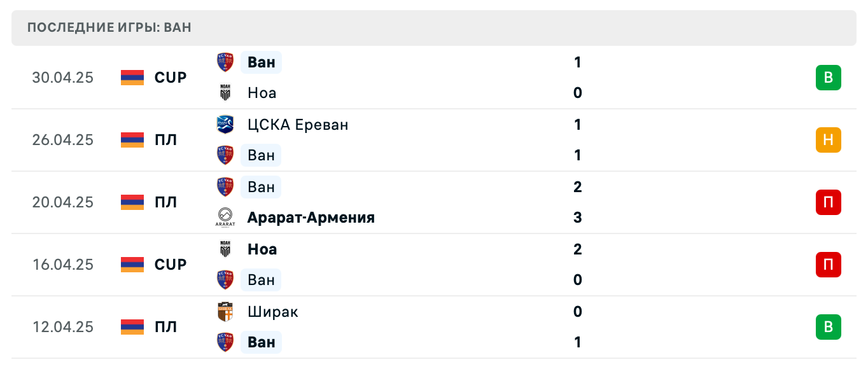Click the Shirak club crest

click(x=225, y=312)
